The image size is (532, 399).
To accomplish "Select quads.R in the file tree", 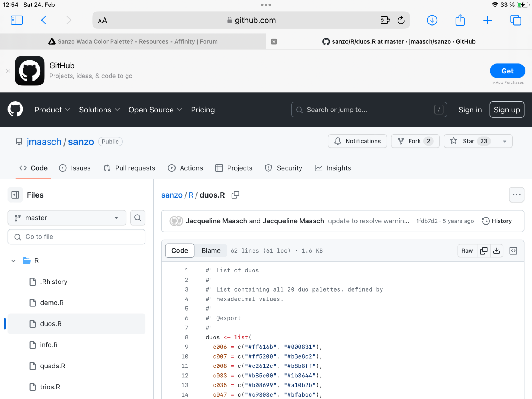I will (52, 366).
